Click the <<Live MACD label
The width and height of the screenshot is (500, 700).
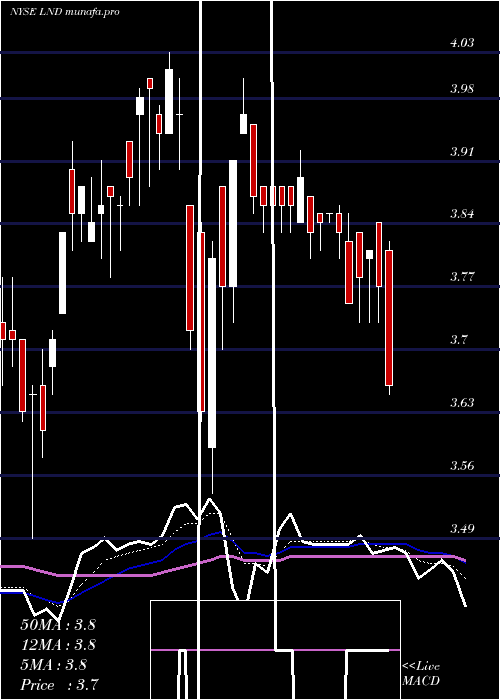[x=421, y=674]
